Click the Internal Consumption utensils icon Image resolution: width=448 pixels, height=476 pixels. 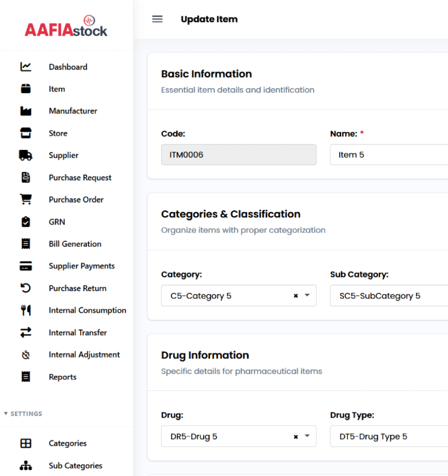(x=26, y=310)
